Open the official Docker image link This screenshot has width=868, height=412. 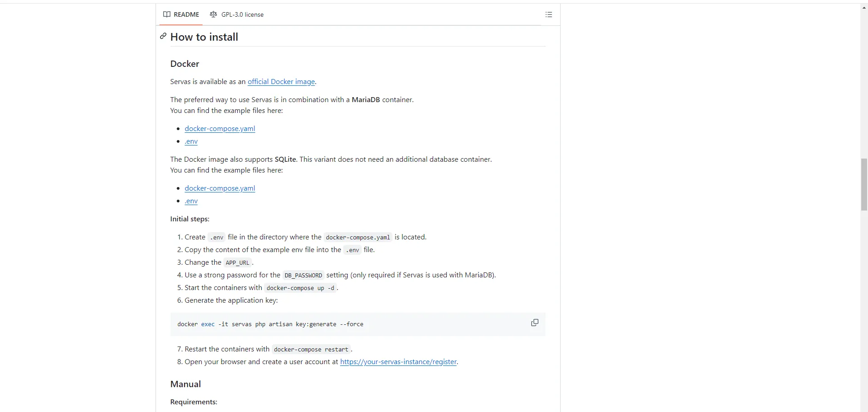[281, 82]
